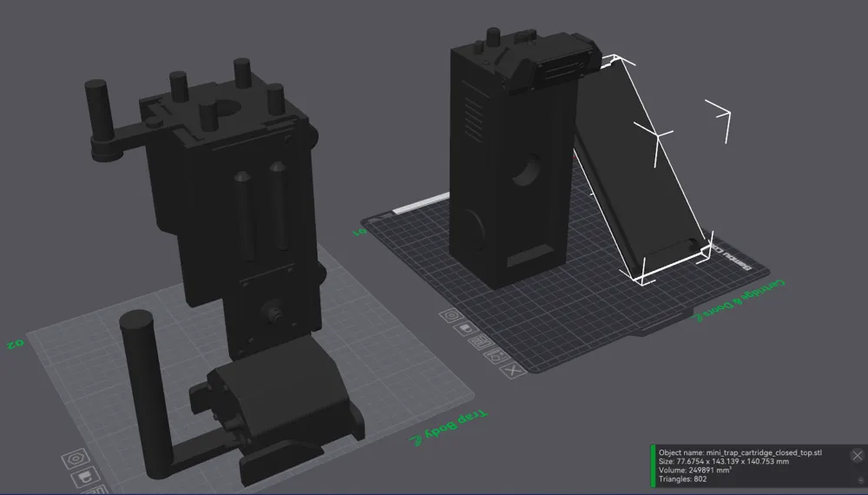Edit plate name pencil beside Cartridge & Doors
868x495 pixels.
(699, 317)
